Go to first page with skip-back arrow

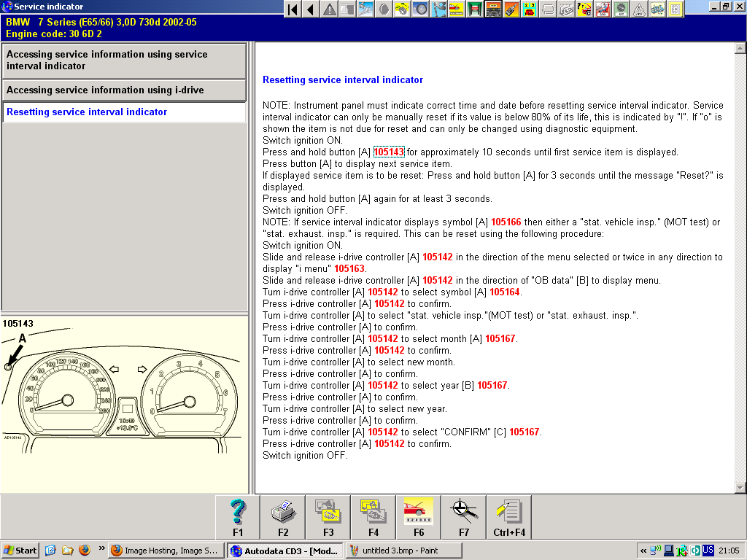click(293, 9)
